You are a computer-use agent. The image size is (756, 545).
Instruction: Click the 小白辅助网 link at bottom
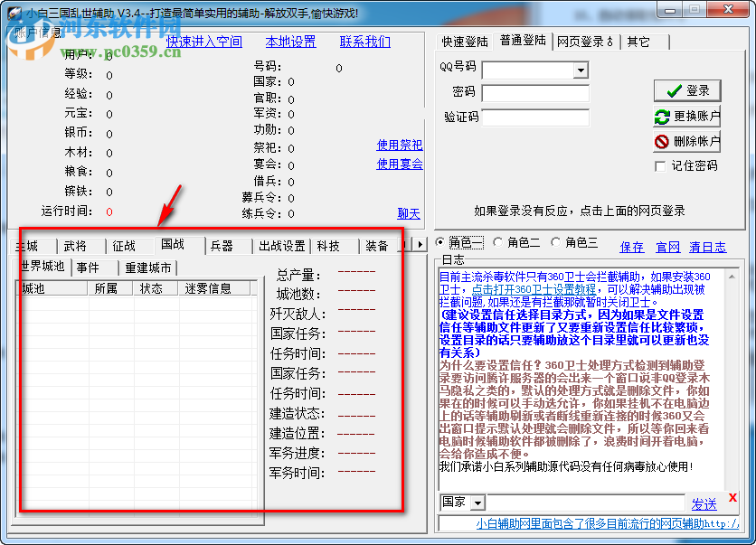click(607, 523)
